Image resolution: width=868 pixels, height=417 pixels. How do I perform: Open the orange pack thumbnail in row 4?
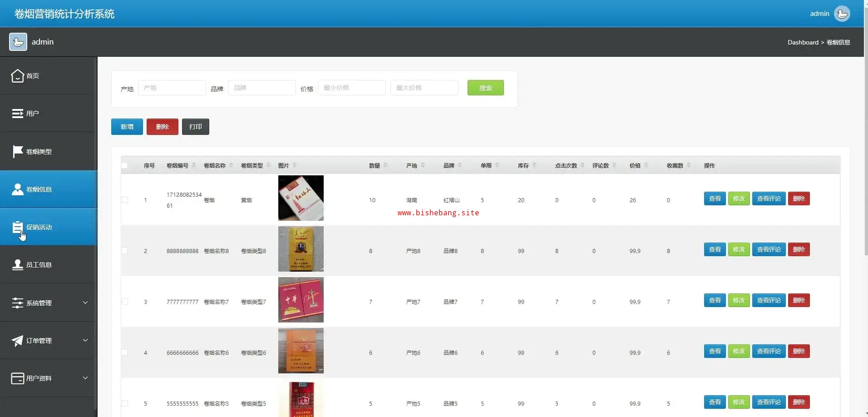pyautogui.click(x=301, y=351)
